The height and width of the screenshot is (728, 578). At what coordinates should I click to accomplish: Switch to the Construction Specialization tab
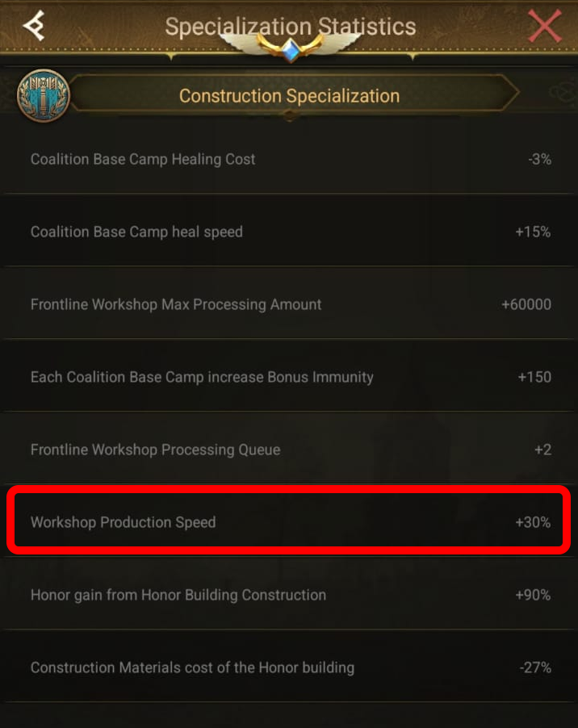coord(289,95)
